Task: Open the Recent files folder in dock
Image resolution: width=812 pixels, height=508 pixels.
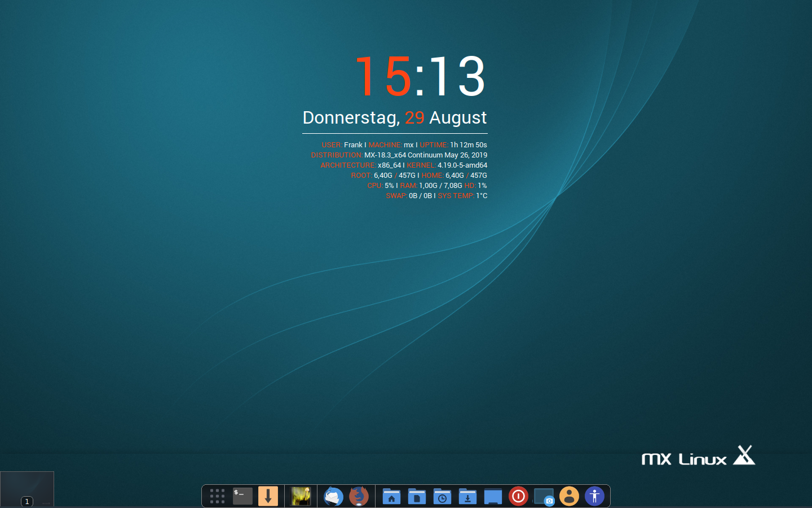Action: [442, 496]
